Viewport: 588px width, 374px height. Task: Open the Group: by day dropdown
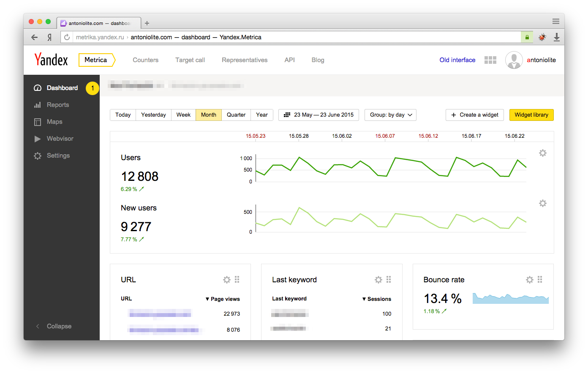391,115
